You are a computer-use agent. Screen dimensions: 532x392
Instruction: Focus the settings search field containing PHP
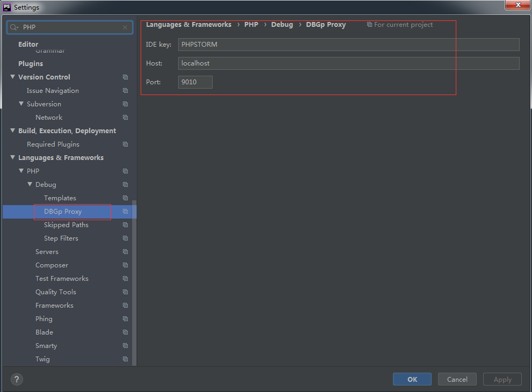pyautogui.click(x=70, y=27)
